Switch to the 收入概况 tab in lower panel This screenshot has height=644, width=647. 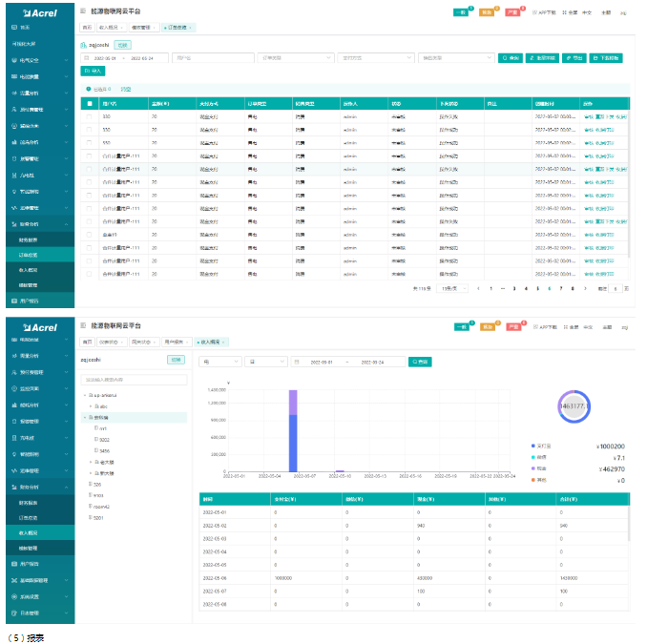210,341
